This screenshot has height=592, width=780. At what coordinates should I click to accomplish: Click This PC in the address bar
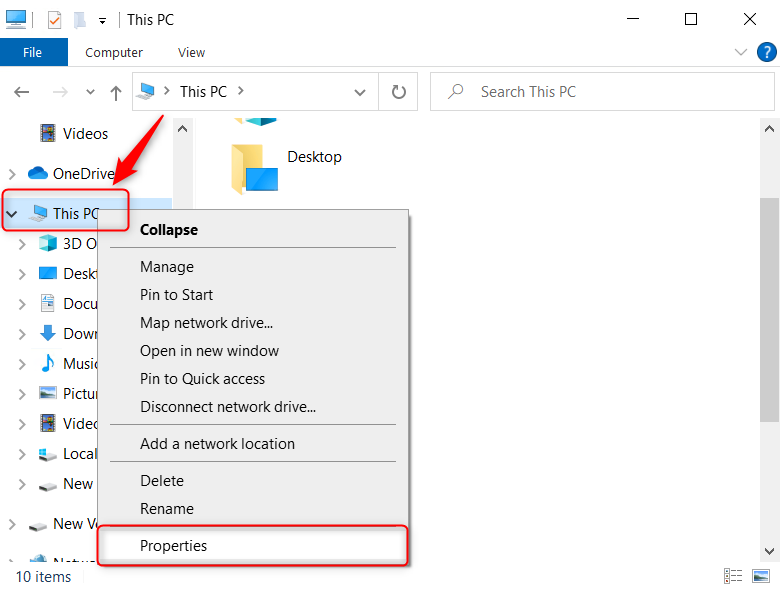point(203,92)
